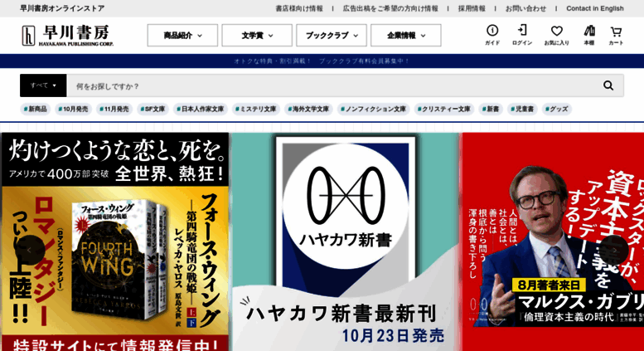Viewport: 644px width, 351px height.
Task: Select the #10月発売 tag
Action: click(73, 109)
